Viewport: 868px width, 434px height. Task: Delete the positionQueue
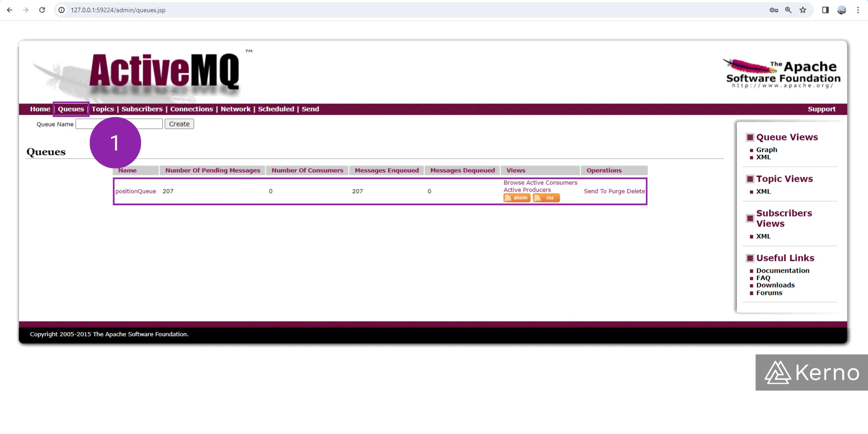pyautogui.click(x=636, y=191)
